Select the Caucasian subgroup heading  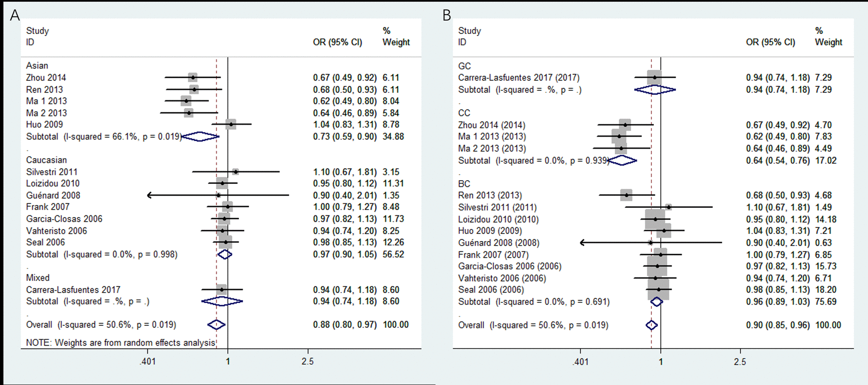pyautogui.click(x=46, y=160)
